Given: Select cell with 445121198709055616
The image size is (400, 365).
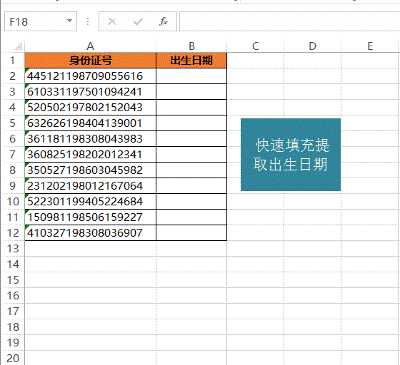Looking at the screenshot, I should pos(90,76).
